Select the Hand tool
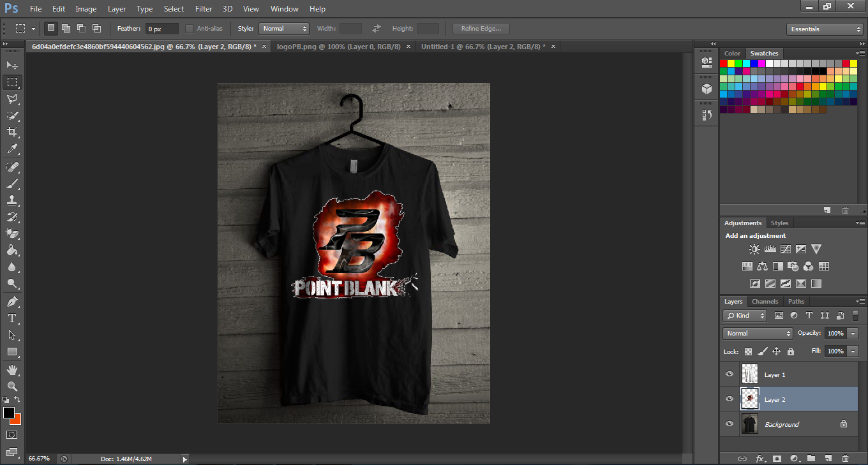The width and height of the screenshot is (868, 465). click(x=12, y=369)
